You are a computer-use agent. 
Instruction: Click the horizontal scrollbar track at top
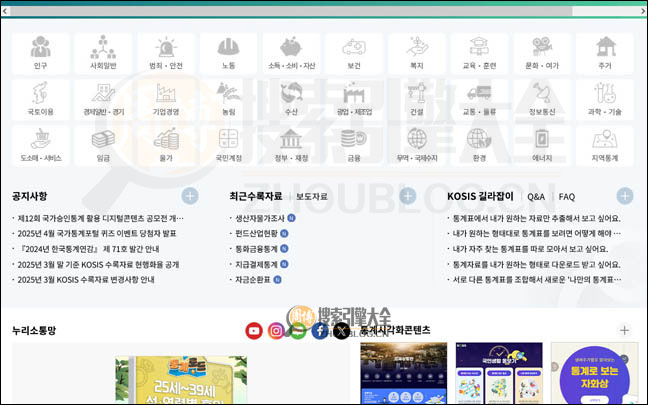point(324,11)
